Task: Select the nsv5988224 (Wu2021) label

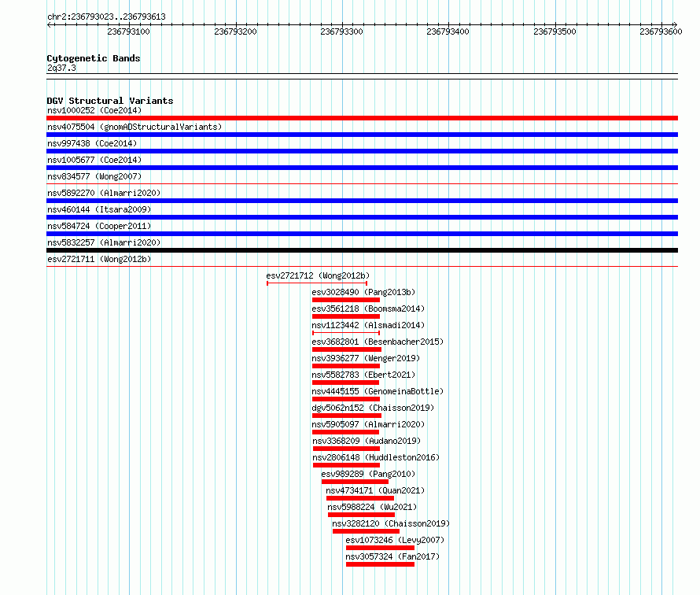Action: pos(372,507)
